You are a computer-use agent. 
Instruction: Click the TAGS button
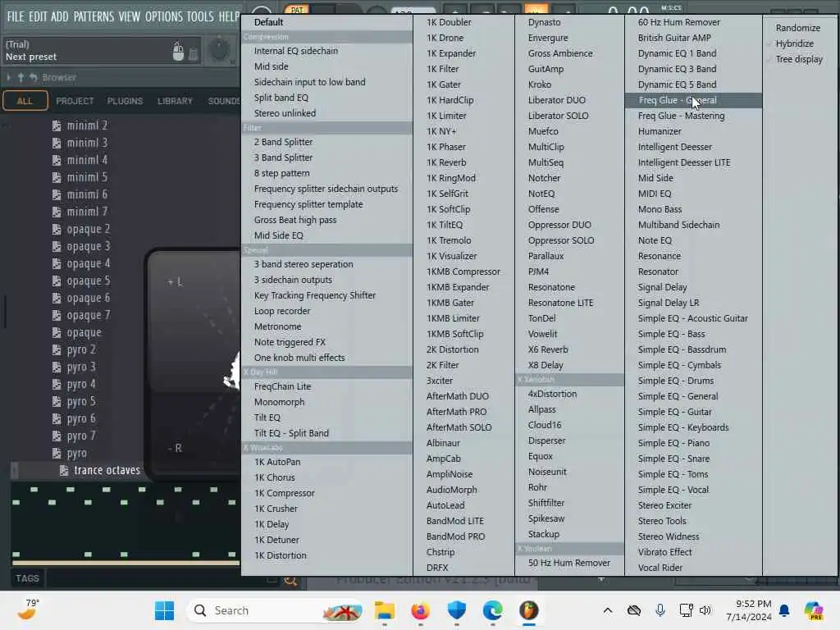point(27,578)
